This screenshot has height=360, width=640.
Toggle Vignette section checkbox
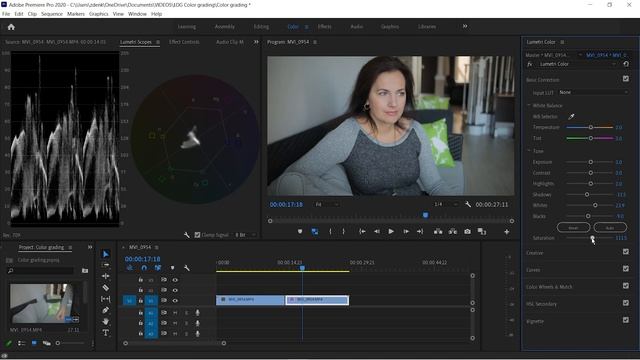click(x=626, y=320)
